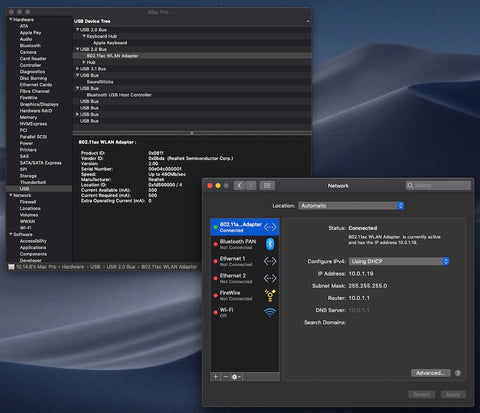480x413 pixels.
Task: Click USB 2.0 Bus in path bar
Action: click(x=121, y=267)
